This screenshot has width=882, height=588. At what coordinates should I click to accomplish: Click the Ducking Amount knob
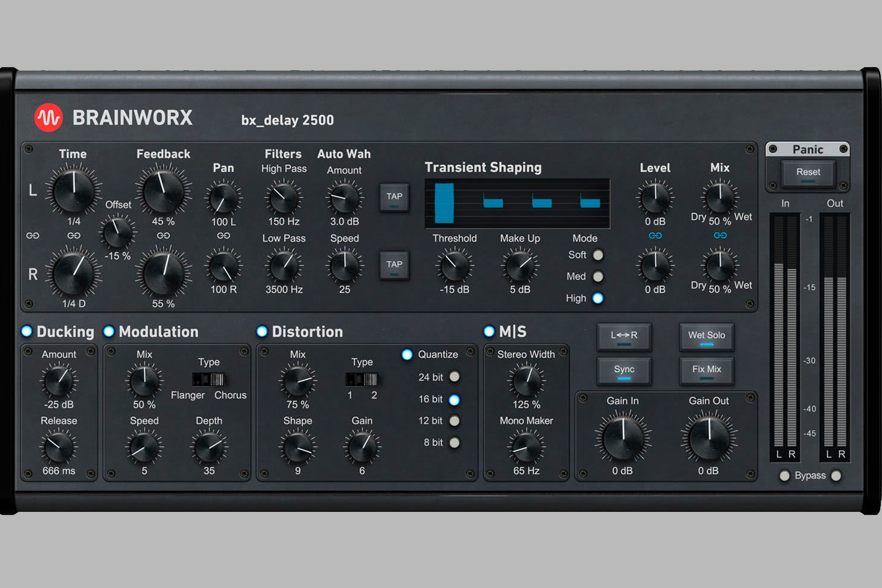coord(59,381)
